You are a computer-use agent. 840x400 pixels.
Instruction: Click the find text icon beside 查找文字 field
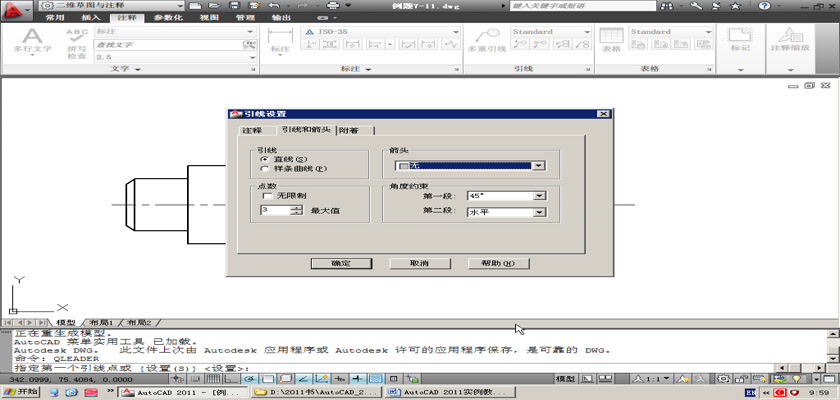250,44
